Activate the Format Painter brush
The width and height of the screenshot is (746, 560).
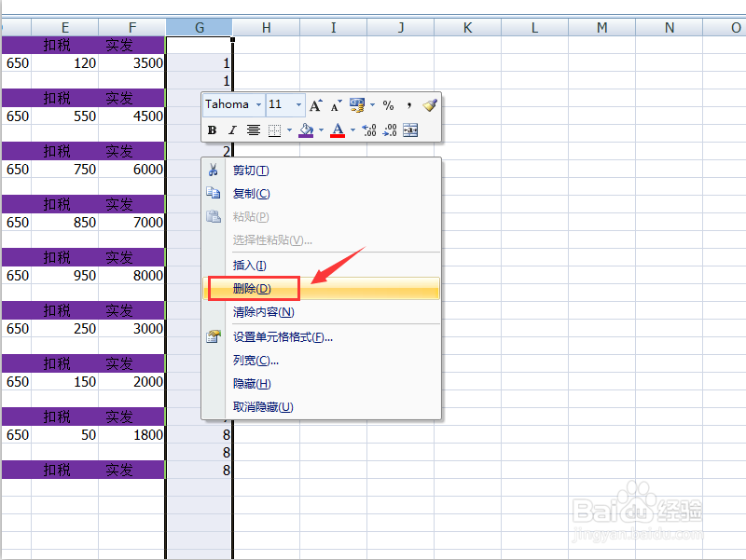[430, 105]
